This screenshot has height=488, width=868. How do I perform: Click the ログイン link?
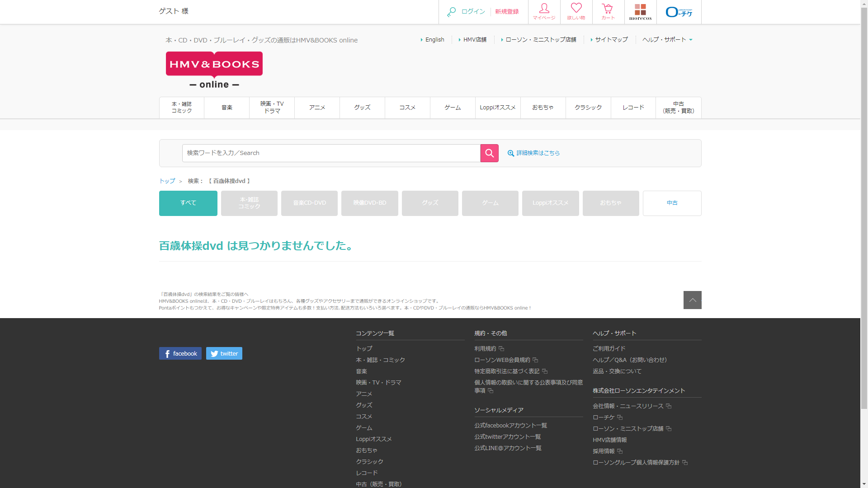coord(473,12)
